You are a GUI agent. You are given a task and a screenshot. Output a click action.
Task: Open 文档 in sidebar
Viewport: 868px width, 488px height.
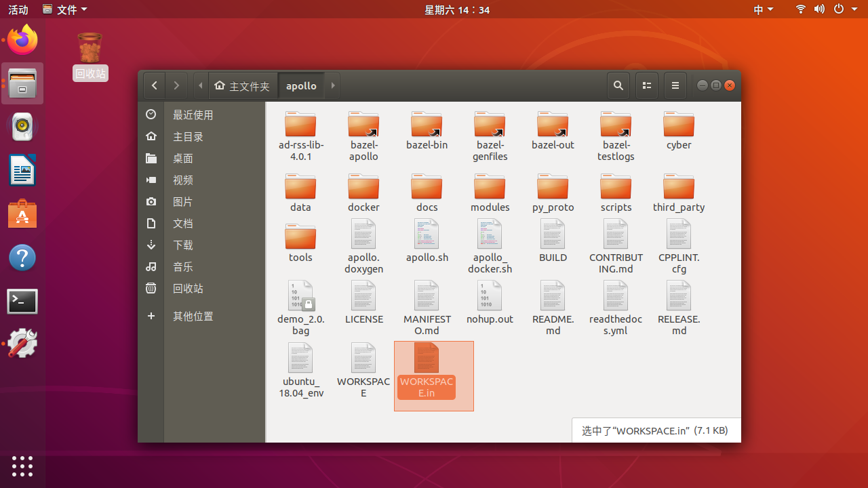coord(201,223)
